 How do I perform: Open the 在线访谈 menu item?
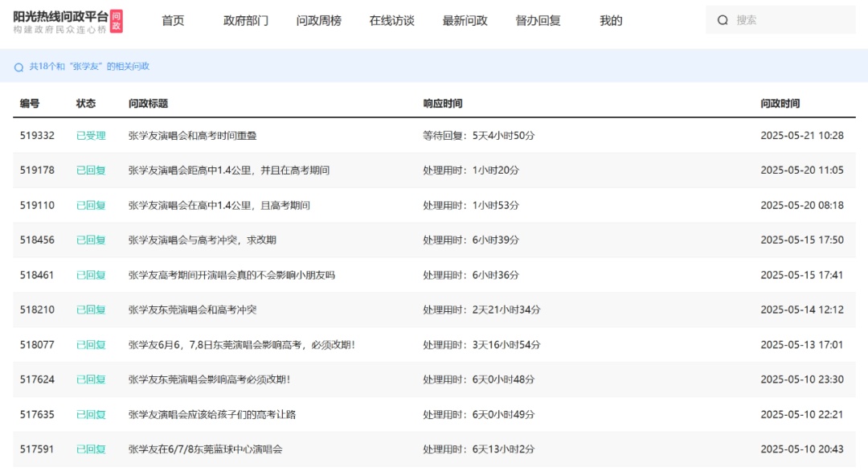(391, 20)
